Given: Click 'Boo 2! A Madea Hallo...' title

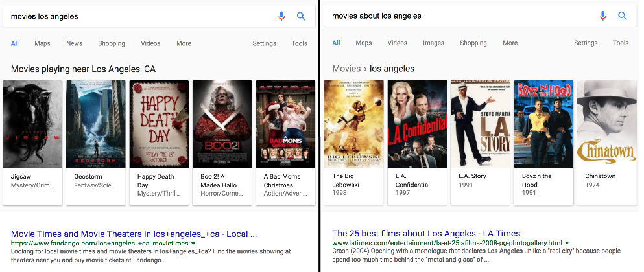Looking at the screenshot, I should [x=221, y=181].
